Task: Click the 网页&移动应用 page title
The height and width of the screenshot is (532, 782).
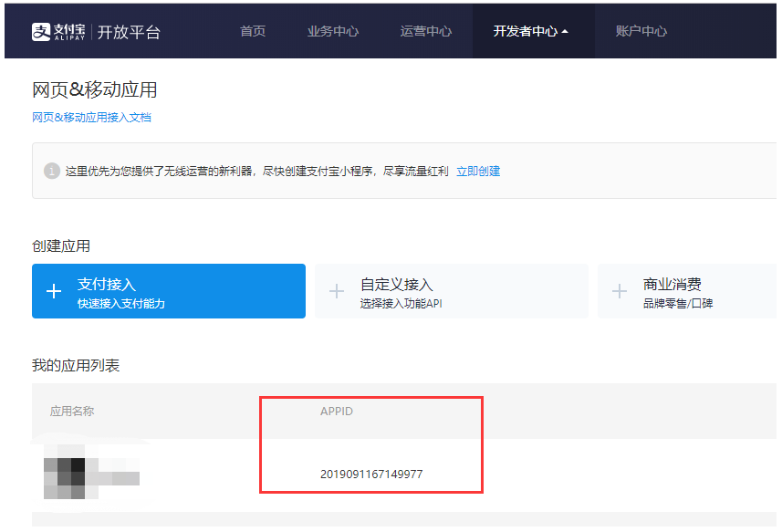Action: [x=95, y=89]
